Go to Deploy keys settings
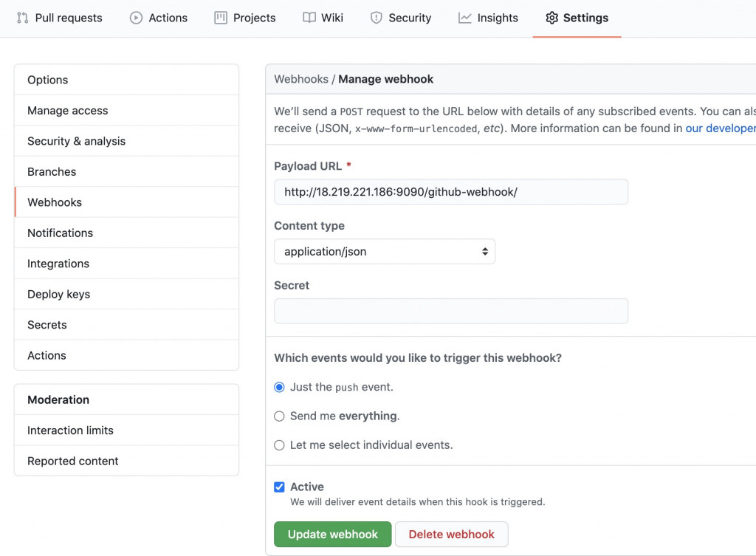 coord(58,295)
